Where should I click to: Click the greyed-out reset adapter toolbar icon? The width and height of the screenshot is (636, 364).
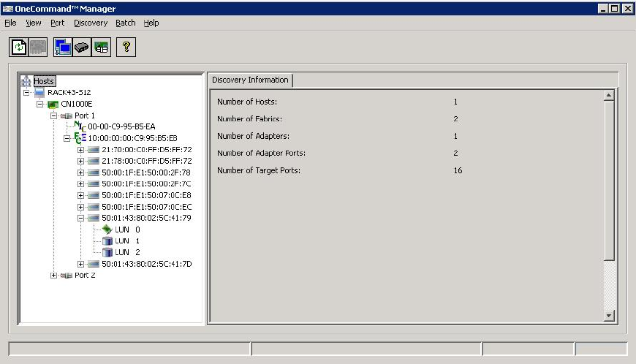38,48
